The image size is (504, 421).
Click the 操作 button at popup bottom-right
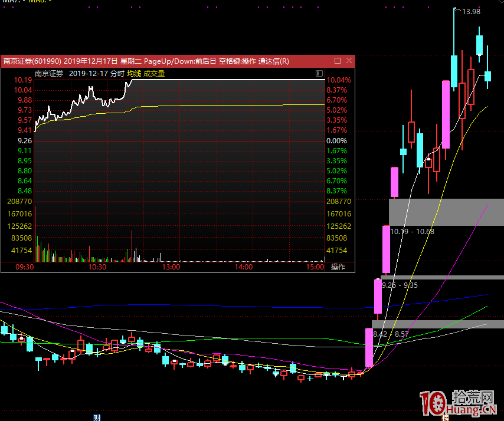click(x=338, y=267)
